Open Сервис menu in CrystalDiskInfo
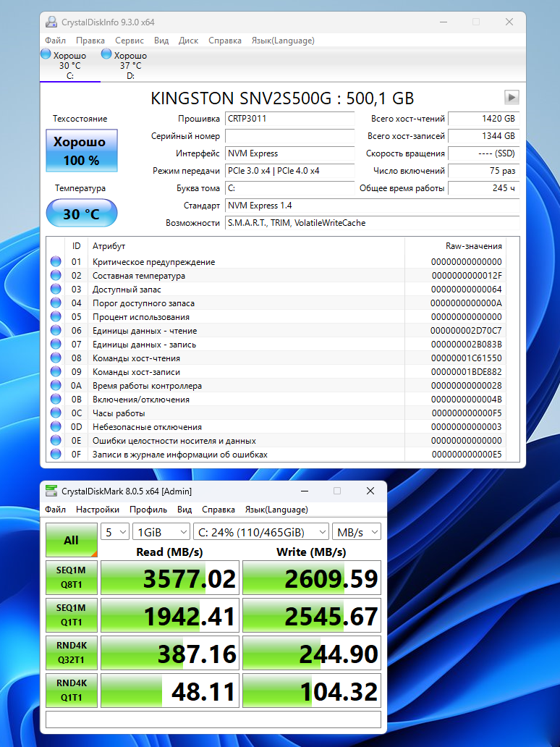 pyautogui.click(x=129, y=41)
